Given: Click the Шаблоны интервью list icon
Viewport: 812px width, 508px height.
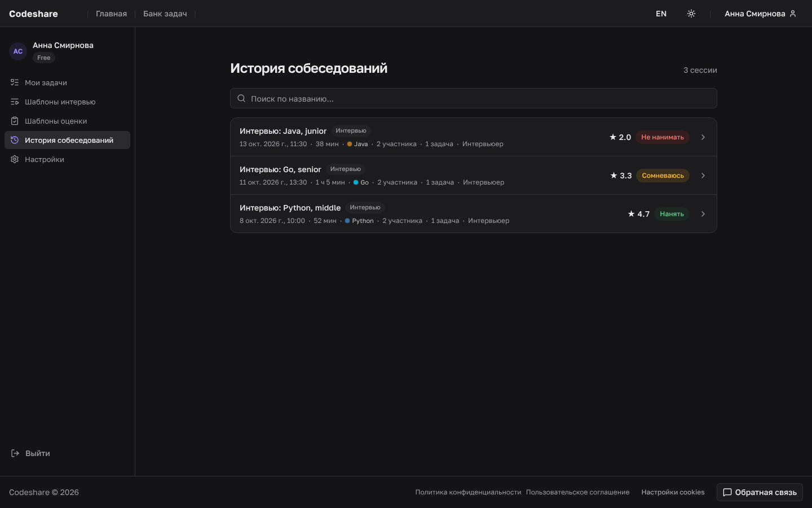Looking at the screenshot, I should pyautogui.click(x=15, y=102).
